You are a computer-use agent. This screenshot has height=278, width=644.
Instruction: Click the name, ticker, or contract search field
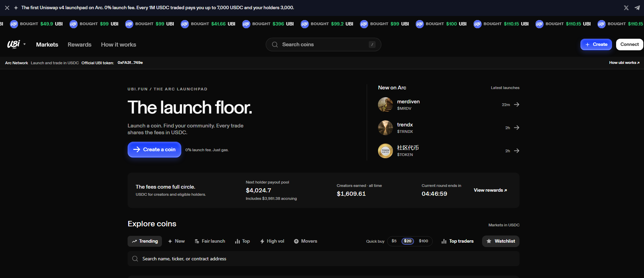tap(324, 259)
